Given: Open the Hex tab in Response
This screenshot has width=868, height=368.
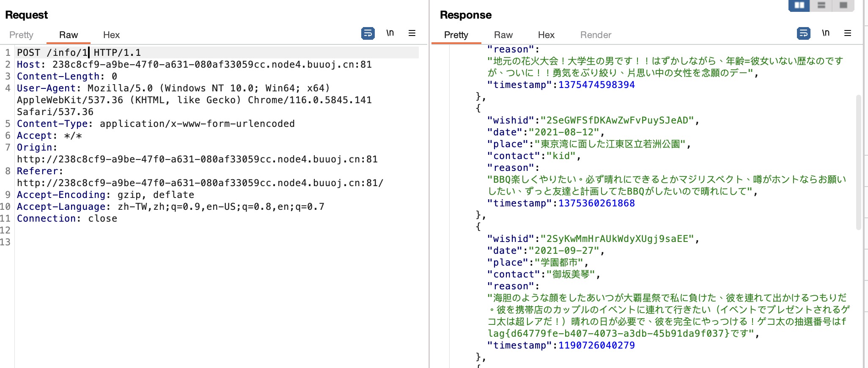Looking at the screenshot, I should click(546, 35).
